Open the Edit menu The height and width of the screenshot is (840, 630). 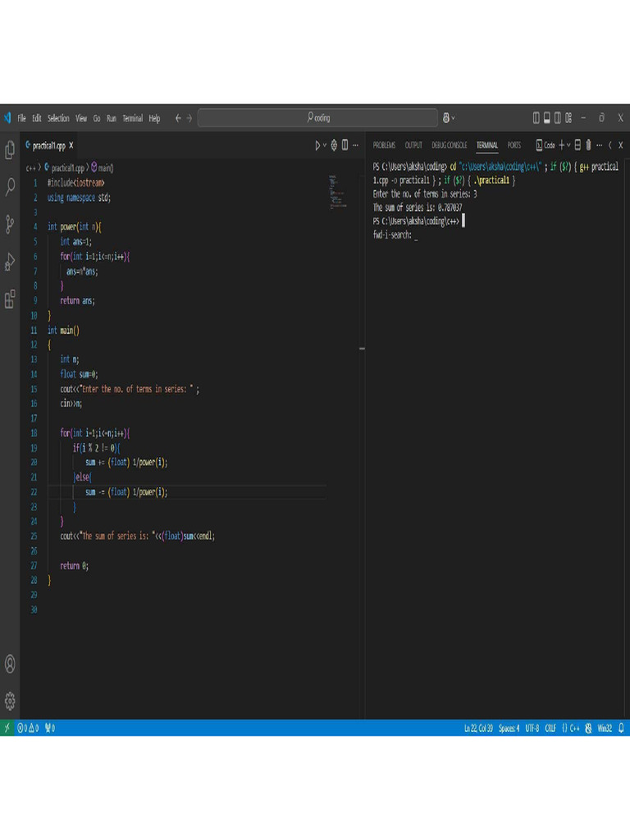(36, 118)
